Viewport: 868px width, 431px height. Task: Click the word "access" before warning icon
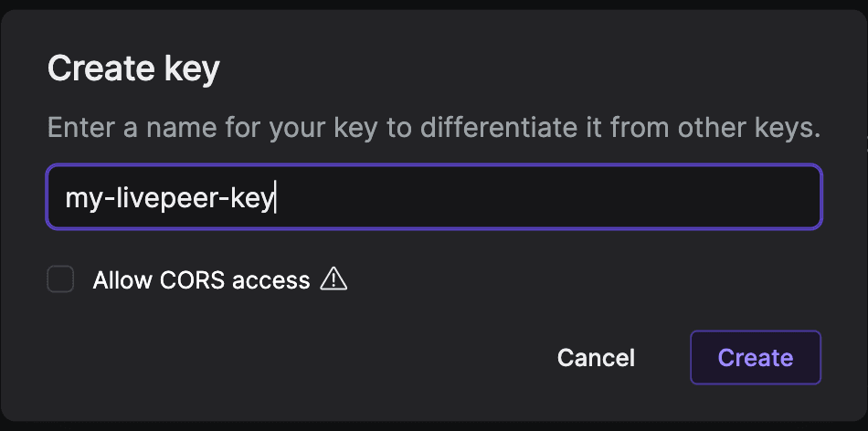pyautogui.click(x=270, y=280)
